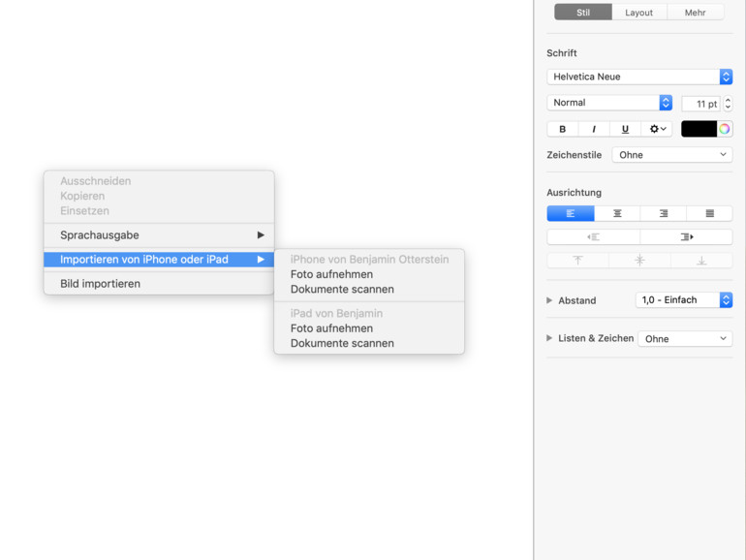Right-align the text
Screen dimensions: 746x560
[x=664, y=213]
